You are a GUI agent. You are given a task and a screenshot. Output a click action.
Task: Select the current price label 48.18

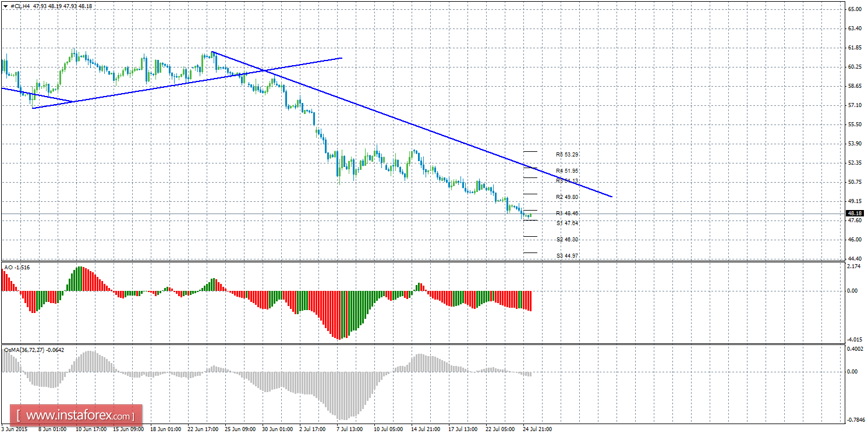[x=855, y=213]
